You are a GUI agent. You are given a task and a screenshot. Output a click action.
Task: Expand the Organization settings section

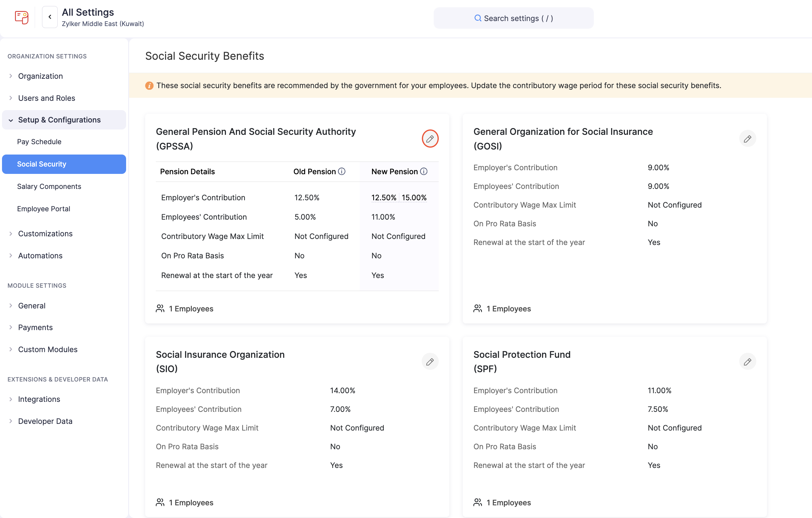[40, 76]
